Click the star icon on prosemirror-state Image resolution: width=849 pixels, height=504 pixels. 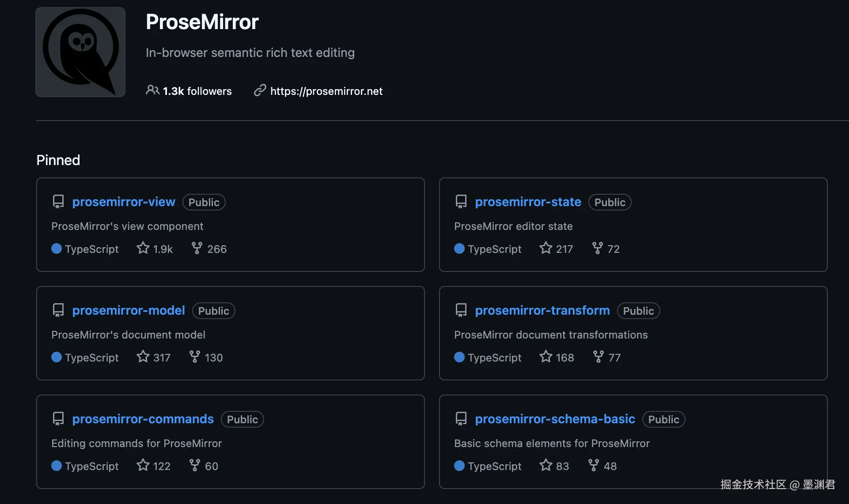(x=546, y=248)
